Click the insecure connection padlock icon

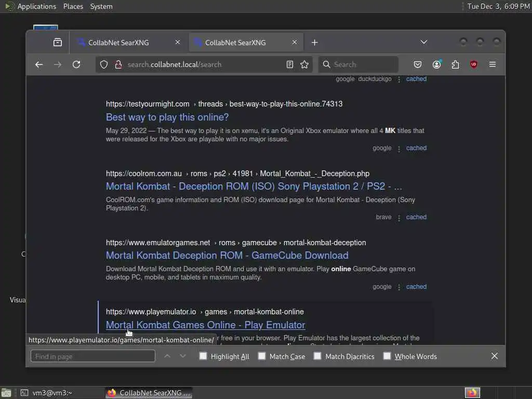tap(118, 64)
